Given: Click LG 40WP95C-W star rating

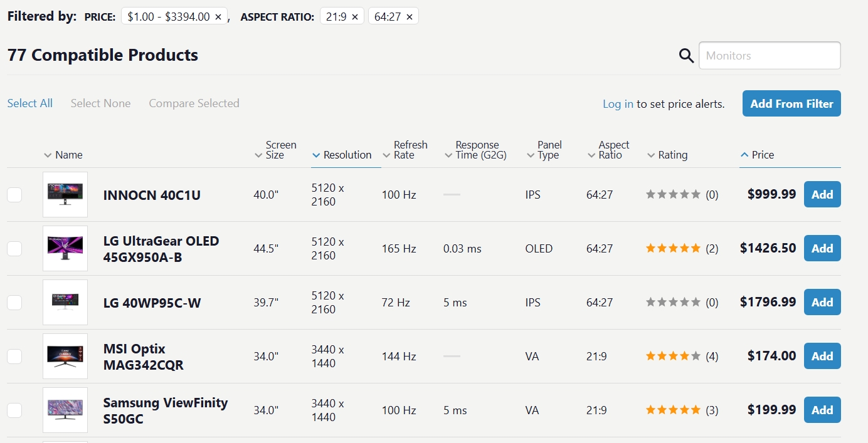Looking at the screenshot, I should (x=674, y=302).
